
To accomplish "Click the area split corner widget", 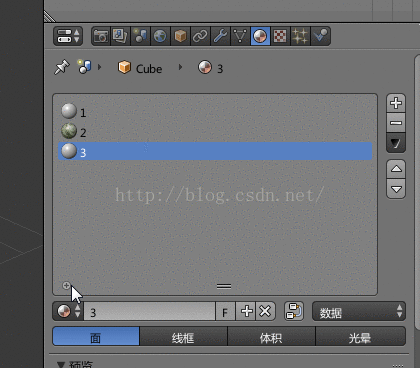I will pos(50,16).
